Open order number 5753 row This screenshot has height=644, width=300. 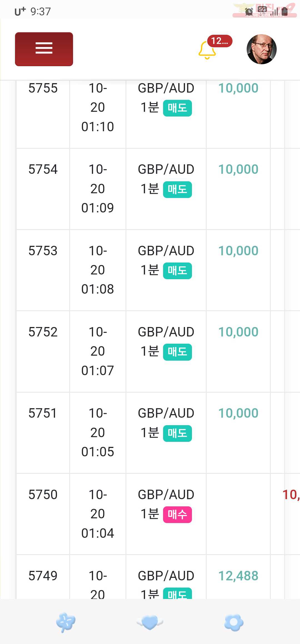click(150, 270)
